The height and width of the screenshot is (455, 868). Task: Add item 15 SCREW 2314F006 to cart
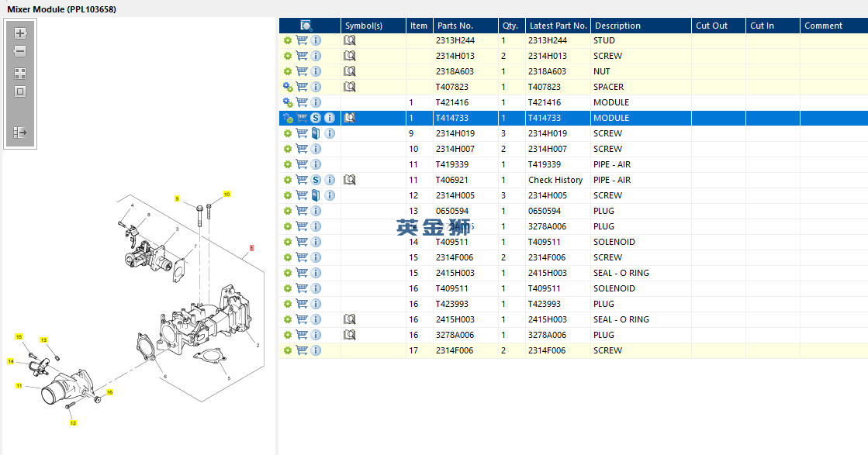[x=302, y=257]
